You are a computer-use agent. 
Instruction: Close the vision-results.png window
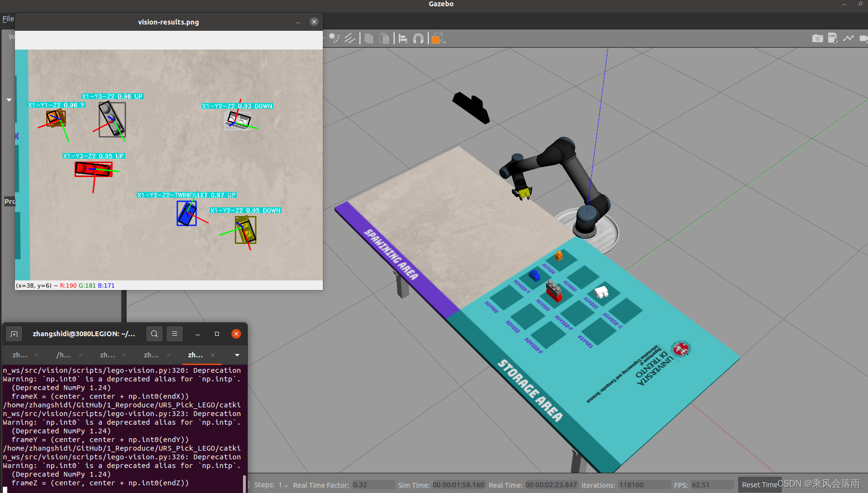(x=314, y=22)
